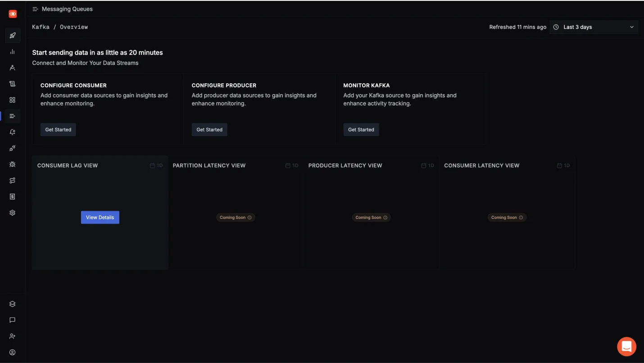644x363 pixels.
Task: Select Messaging Queues icon in sidebar
Action: [x=13, y=116]
